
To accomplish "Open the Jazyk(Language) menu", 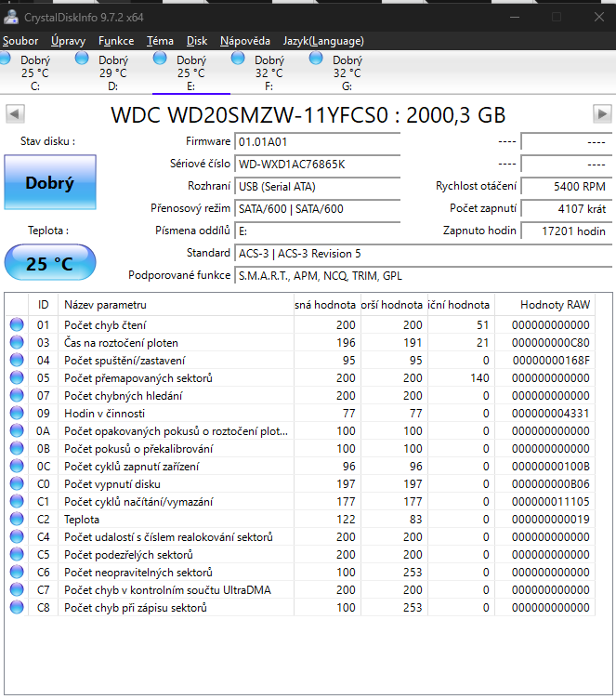I will click(x=323, y=41).
